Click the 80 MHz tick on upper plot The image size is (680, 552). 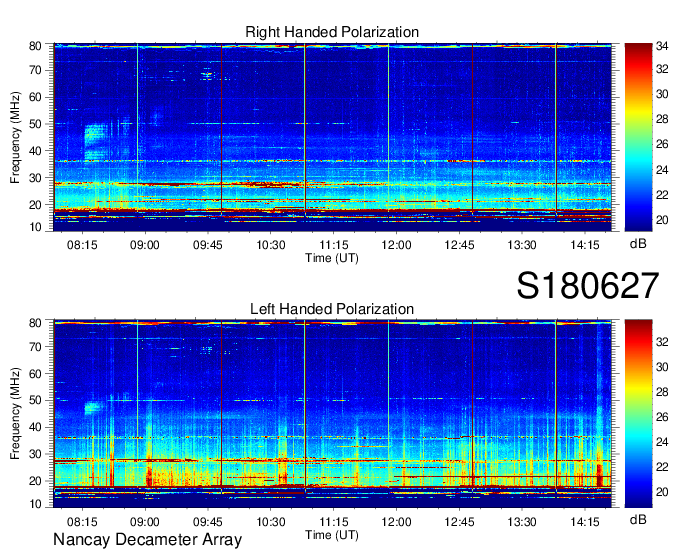tap(35, 46)
